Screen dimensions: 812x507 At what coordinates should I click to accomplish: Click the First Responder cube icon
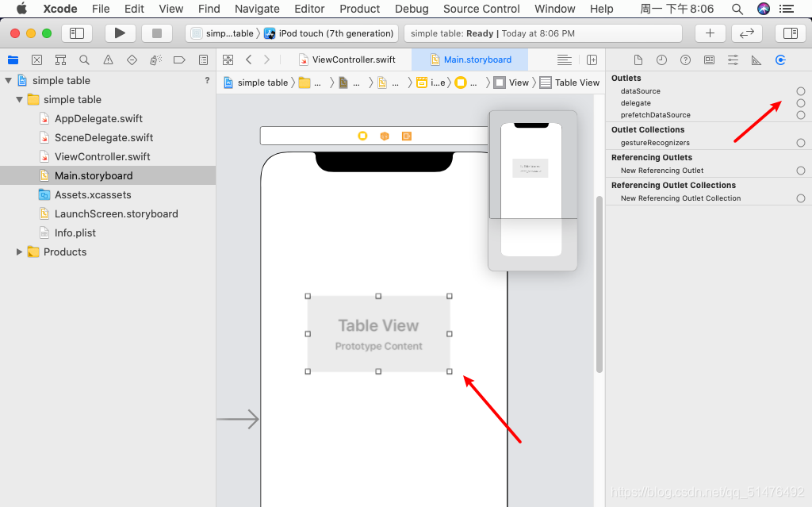click(x=385, y=136)
